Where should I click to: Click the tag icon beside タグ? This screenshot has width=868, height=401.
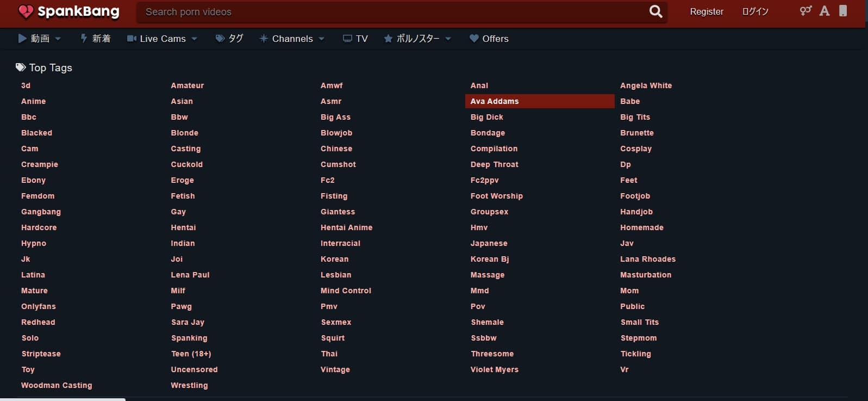tap(220, 39)
